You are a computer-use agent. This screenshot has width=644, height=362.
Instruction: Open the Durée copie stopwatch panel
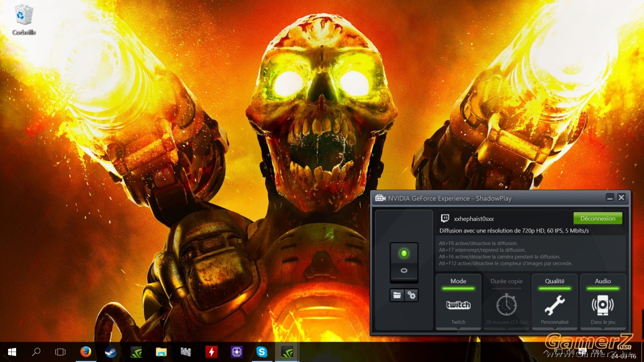click(507, 301)
